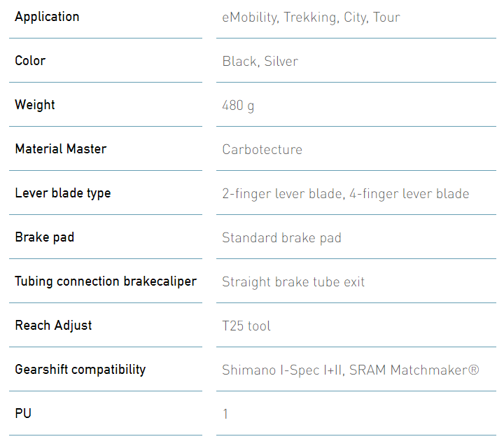This screenshot has width=504, height=439.
Task: Click the Gearshift compatibility label
Action: click(x=80, y=370)
